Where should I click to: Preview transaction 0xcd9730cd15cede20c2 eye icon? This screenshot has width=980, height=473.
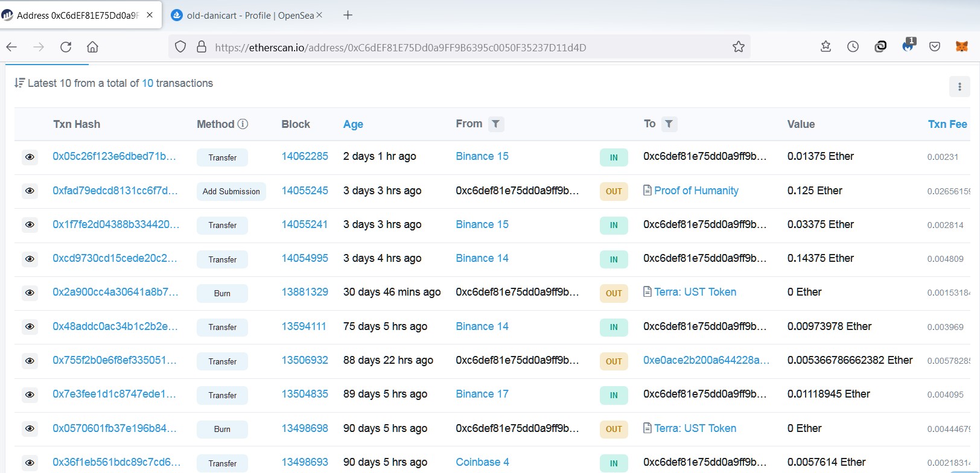pos(30,259)
